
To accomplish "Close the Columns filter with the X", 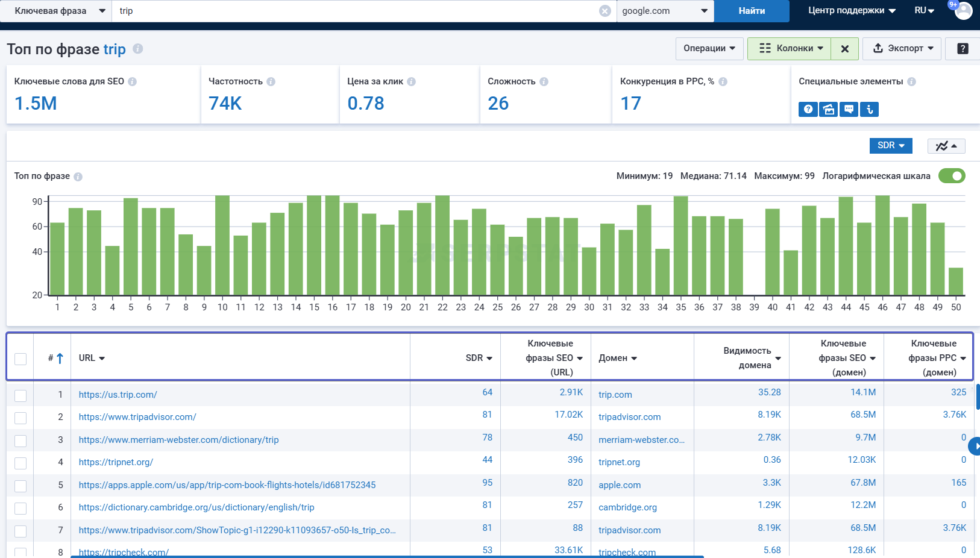I will tap(845, 49).
